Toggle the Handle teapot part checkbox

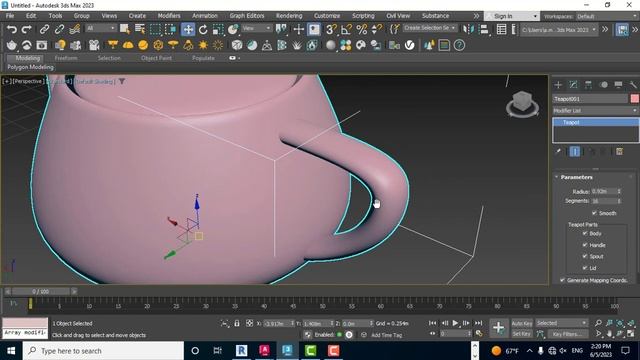tap(585, 245)
